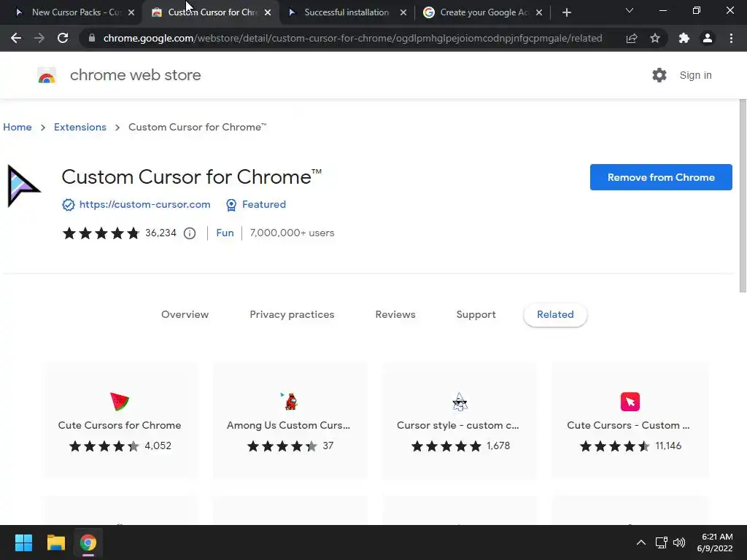The image size is (747, 560).
Task: Reload the current page
Action: coord(63,38)
